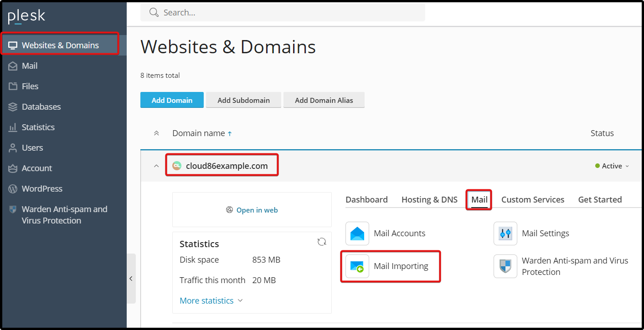Select the Mail tab
The height and width of the screenshot is (330, 644).
[x=479, y=199]
